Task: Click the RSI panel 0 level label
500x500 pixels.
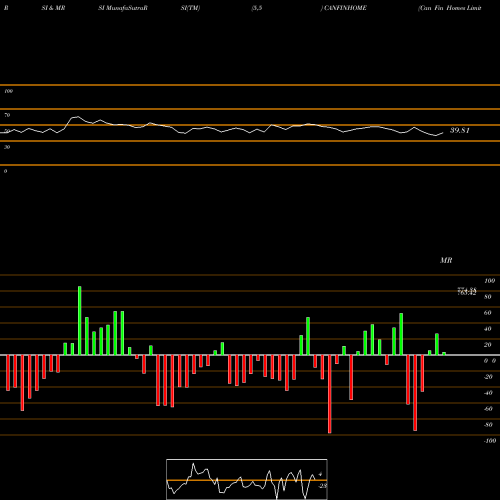Action: point(5,171)
